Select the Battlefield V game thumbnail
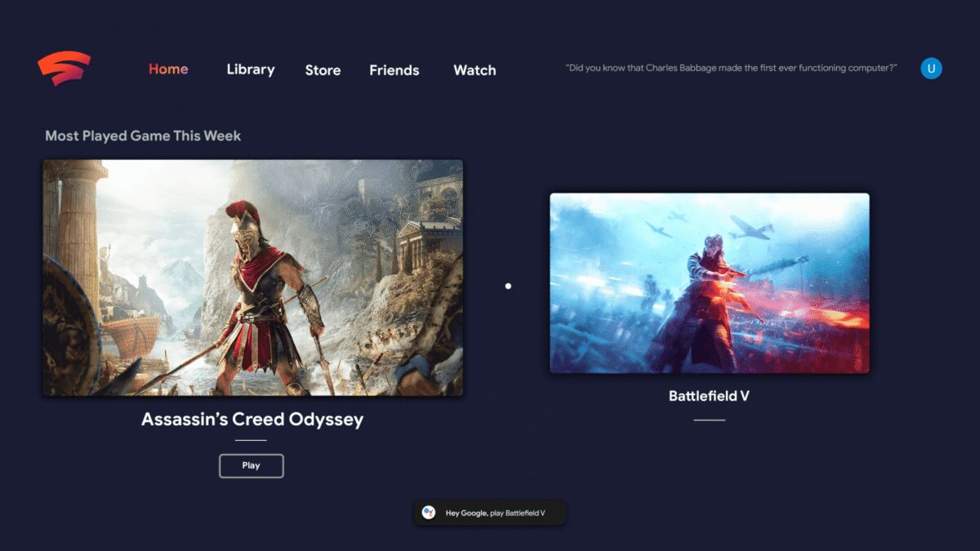This screenshot has width=980, height=551. [x=710, y=283]
